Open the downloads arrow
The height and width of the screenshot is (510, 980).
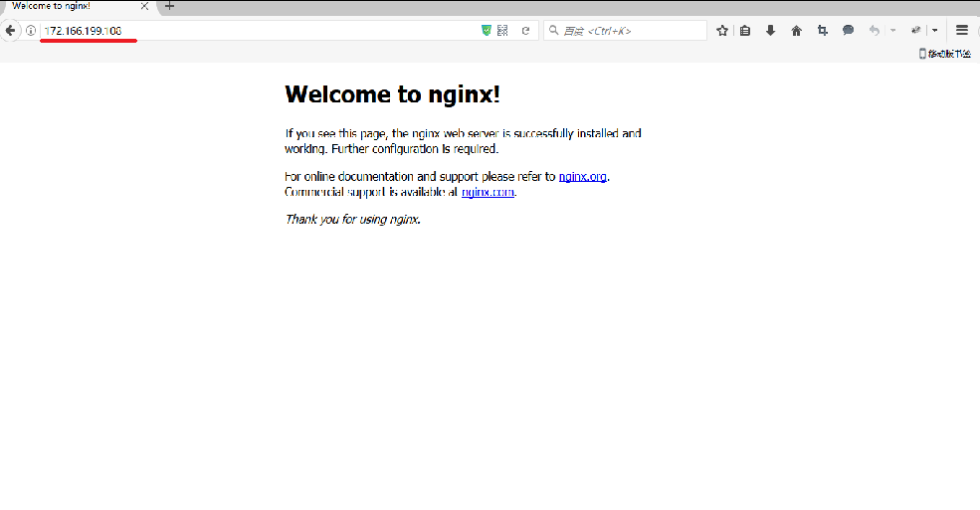click(x=771, y=30)
